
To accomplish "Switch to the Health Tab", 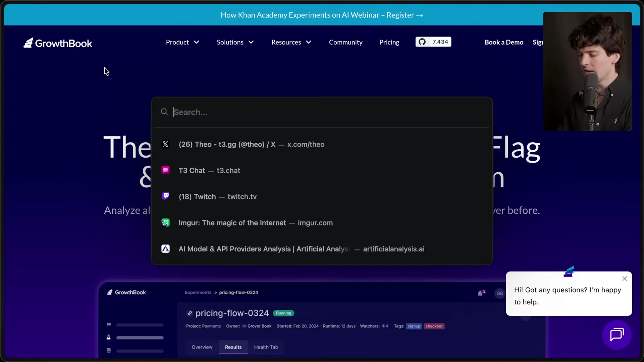I will pyautogui.click(x=266, y=347).
